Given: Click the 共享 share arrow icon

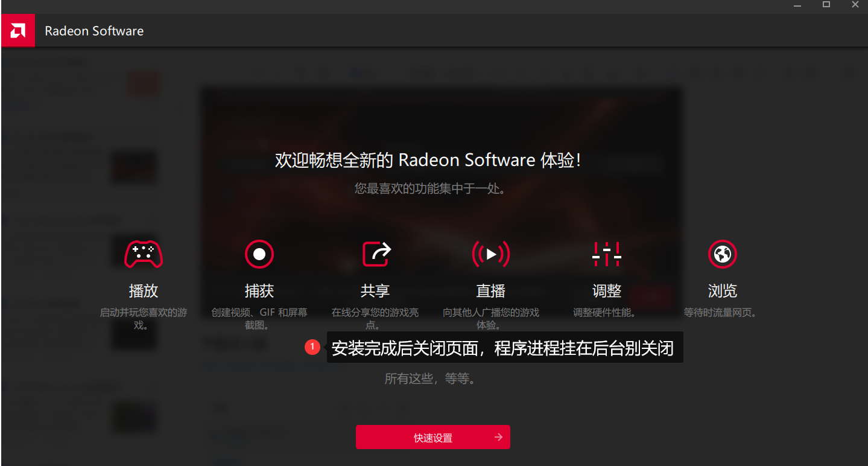Looking at the screenshot, I should pyautogui.click(x=376, y=254).
